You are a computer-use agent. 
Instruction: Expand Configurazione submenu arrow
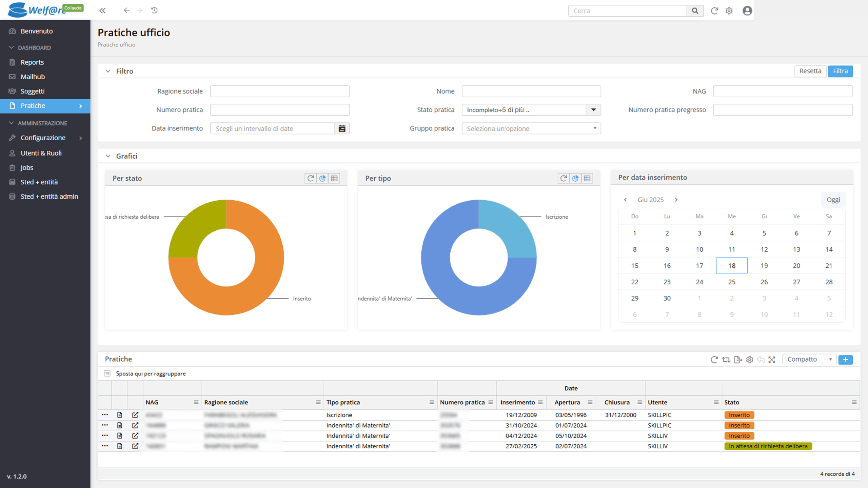81,138
